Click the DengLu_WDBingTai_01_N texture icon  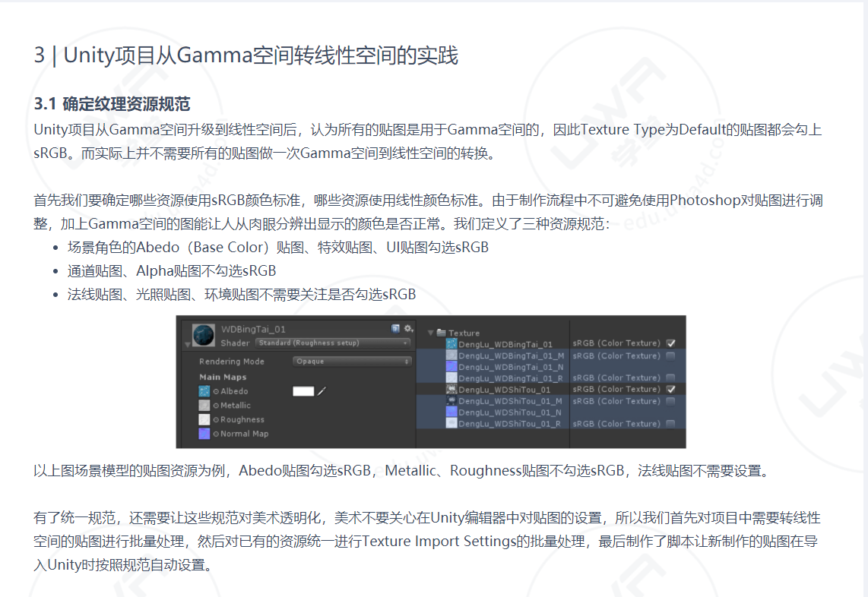click(451, 367)
